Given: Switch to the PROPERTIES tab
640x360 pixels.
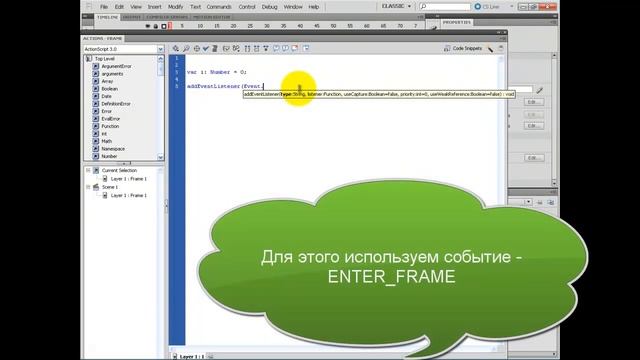Looking at the screenshot, I should point(457,22).
